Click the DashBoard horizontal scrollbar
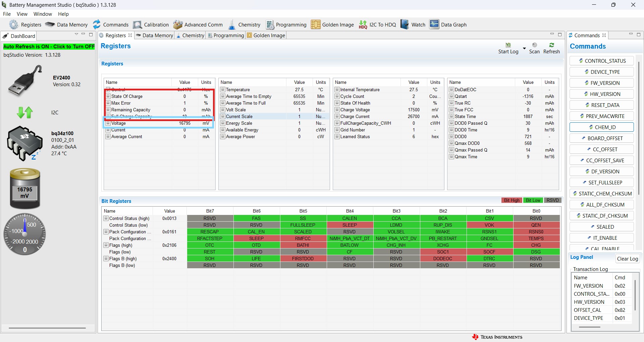Screen dimensions: 644x342 [47, 328]
